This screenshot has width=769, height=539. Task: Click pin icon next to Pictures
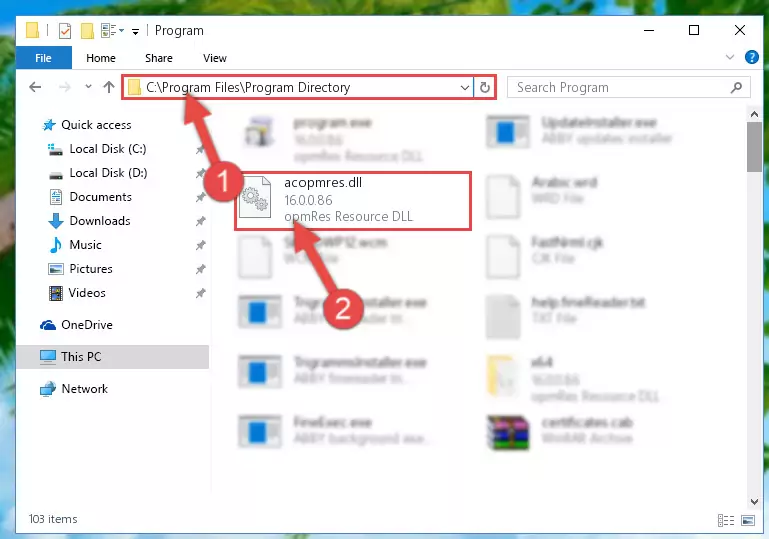(200, 269)
